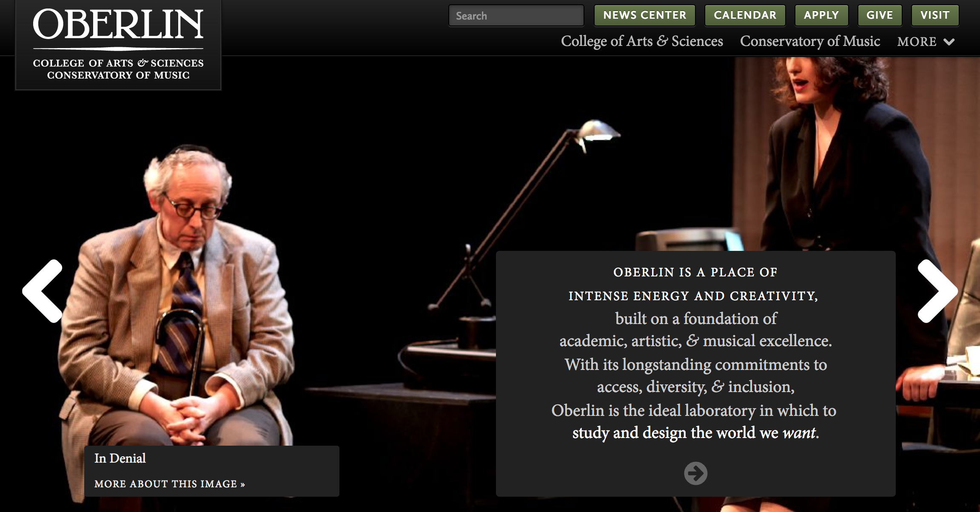Click the In Denial caption title
This screenshot has height=512, width=980.
[x=120, y=458]
